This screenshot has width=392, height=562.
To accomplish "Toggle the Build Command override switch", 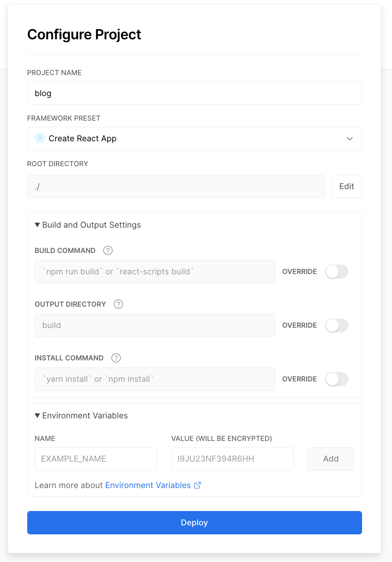I will pos(337,272).
